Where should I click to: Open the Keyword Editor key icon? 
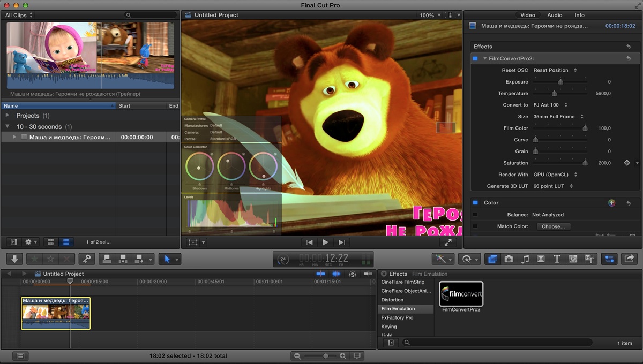click(86, 259)
